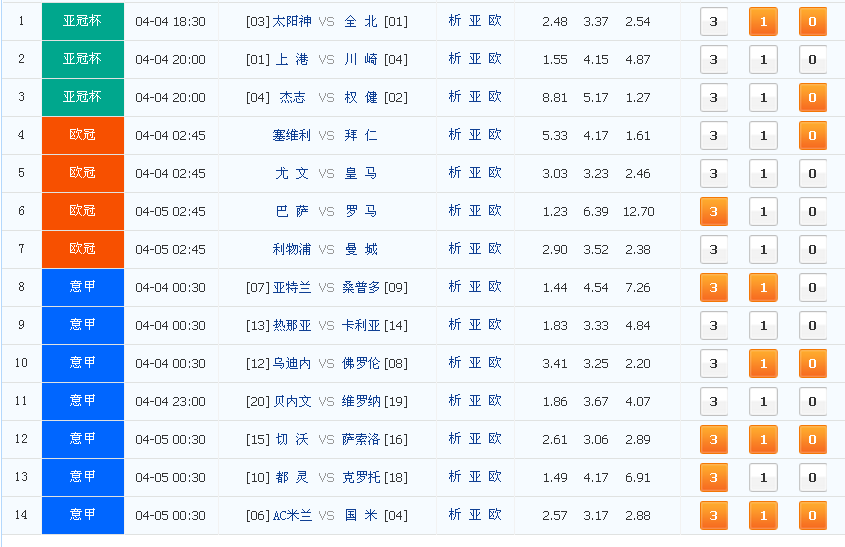The width and height of the screenshot is (845, 547).
Task: Open 亚 odds link for 亚特兰 vs 桑普多
Action: (x=475, y=287)
